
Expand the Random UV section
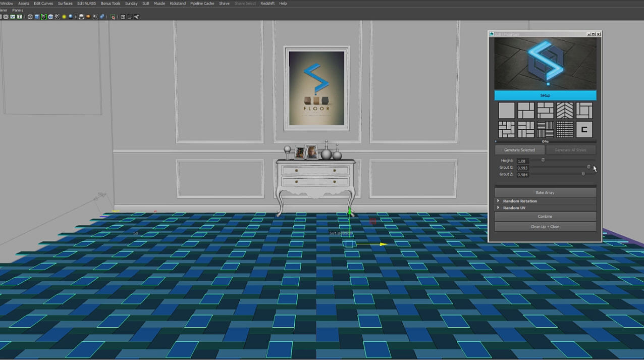pos(513,208)
